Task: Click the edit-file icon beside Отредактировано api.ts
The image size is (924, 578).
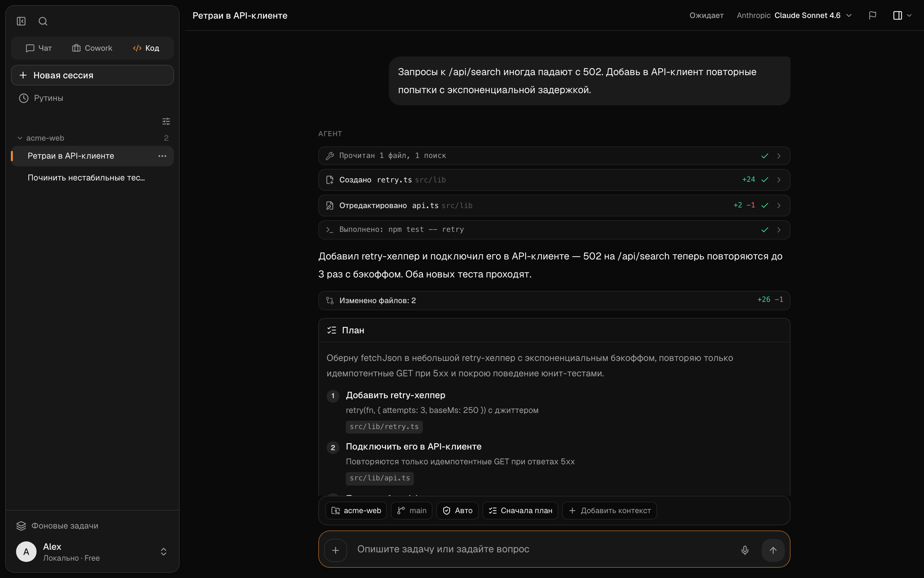Action: coord(329,205)
